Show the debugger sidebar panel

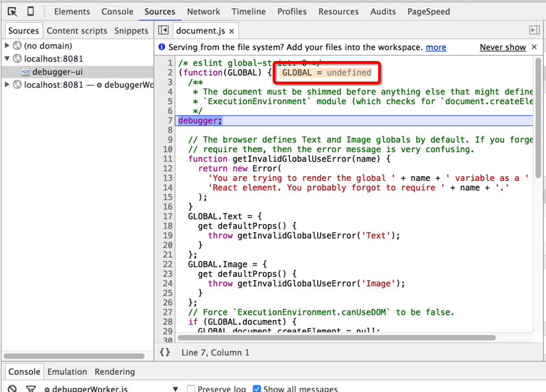[x=534, y=30]
